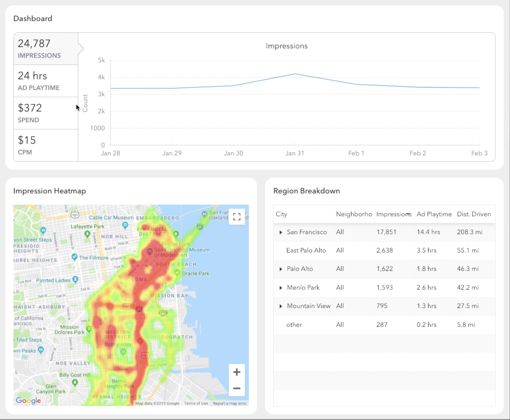Click Report a map error link
Image resolution: width=510 pixels, height=420 pixels.
click(x=230, y=403)
